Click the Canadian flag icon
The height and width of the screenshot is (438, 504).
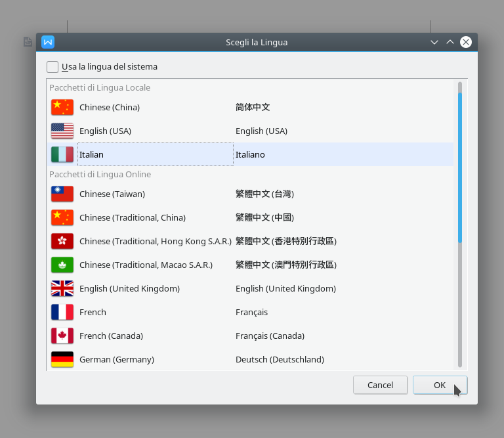tap(62, 336)
